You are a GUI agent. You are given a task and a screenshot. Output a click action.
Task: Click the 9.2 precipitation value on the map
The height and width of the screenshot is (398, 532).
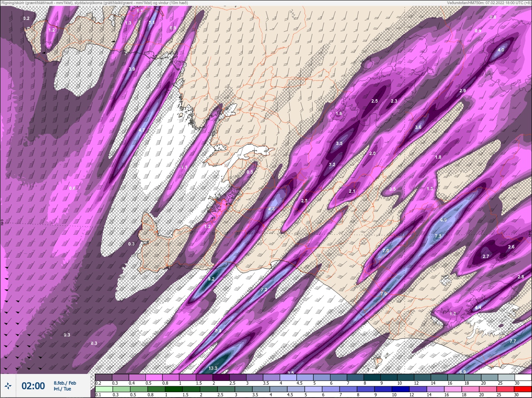tap(211, 279)
